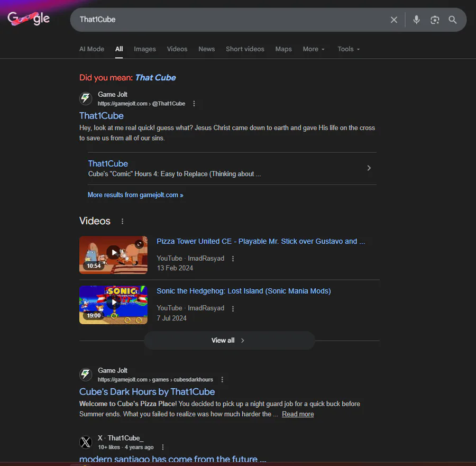The image size is (476, 466).
Task: Open That1Cube sitelink about Comic Hours 4
Action: pos(108,163)
